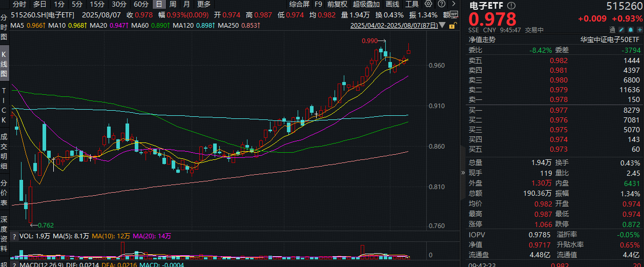Collapse the right quote panel arrow
This screenshot has height=267, width=644.
pos(463,173)
